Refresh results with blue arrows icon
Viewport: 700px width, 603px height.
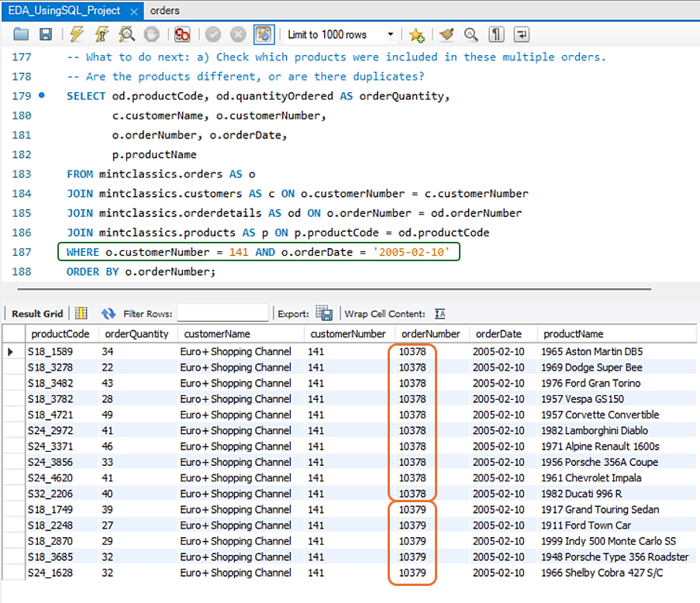108,314
